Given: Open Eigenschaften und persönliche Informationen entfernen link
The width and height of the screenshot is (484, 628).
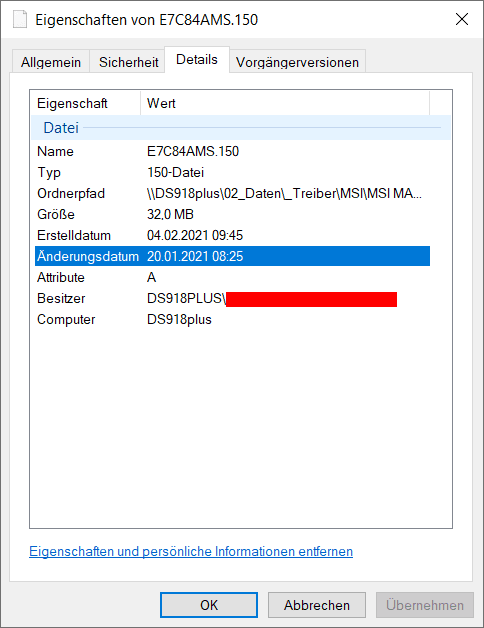Looking at the screenshot, I should tap(191, 552).
